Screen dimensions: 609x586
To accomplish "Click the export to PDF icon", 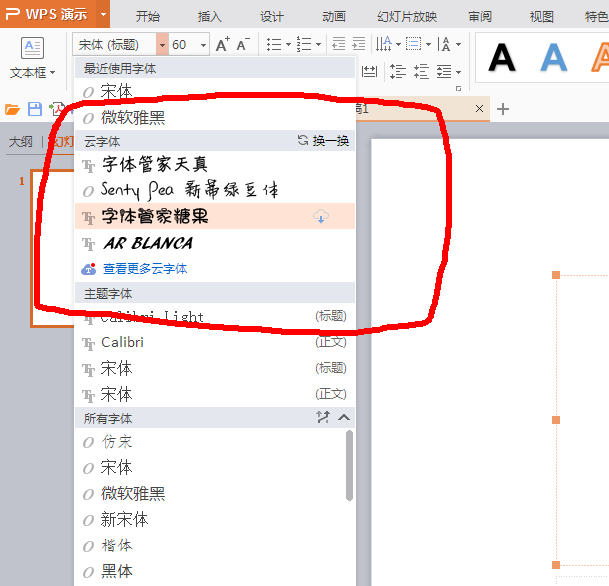I will (57, 109).
